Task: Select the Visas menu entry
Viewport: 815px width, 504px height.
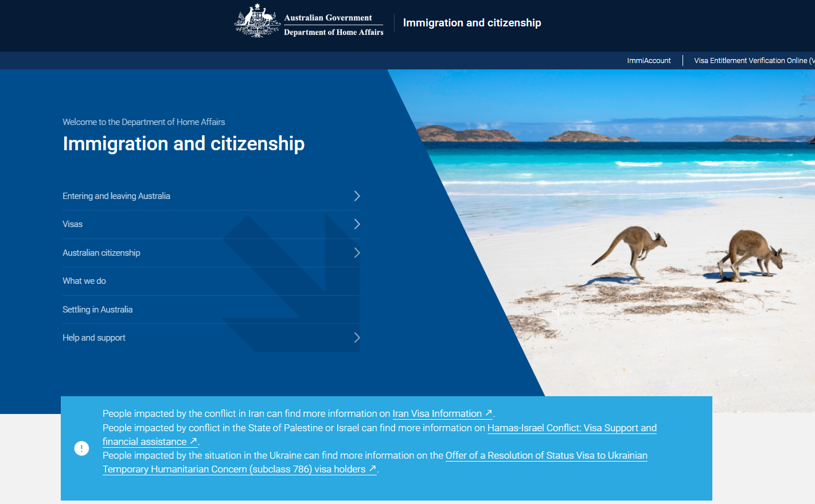Action: pos(73,224)
